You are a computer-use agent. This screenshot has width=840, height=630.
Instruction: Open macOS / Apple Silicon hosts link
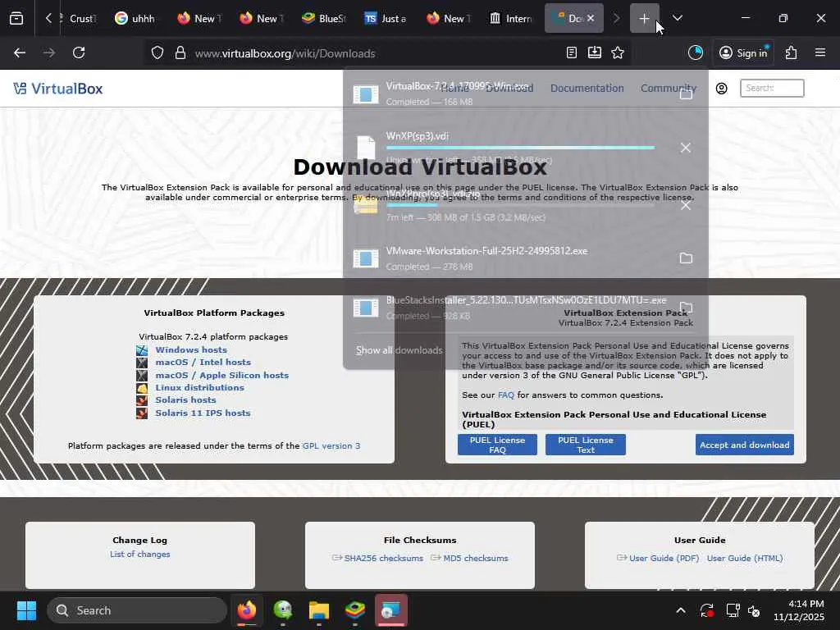[221, 375]
